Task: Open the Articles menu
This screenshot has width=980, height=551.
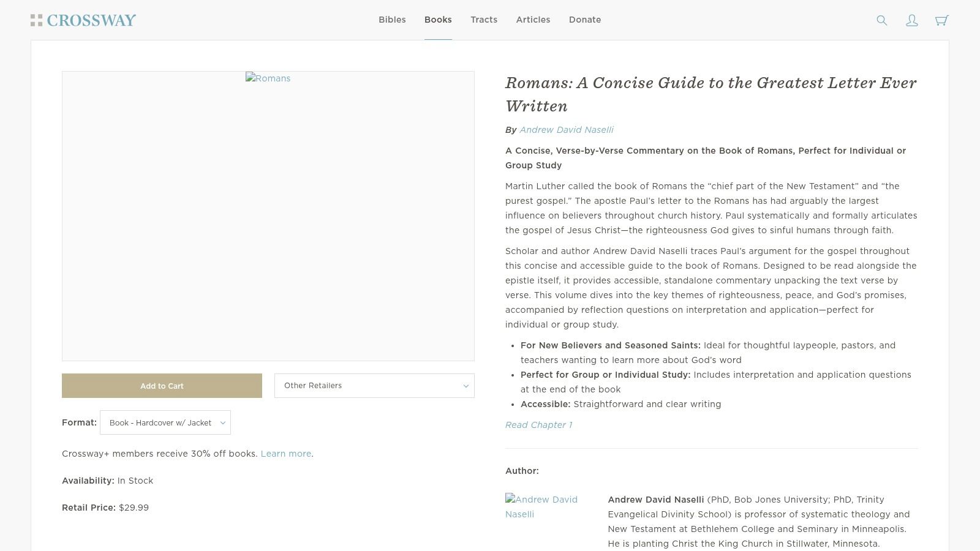Action: click(x=533, y=20)
